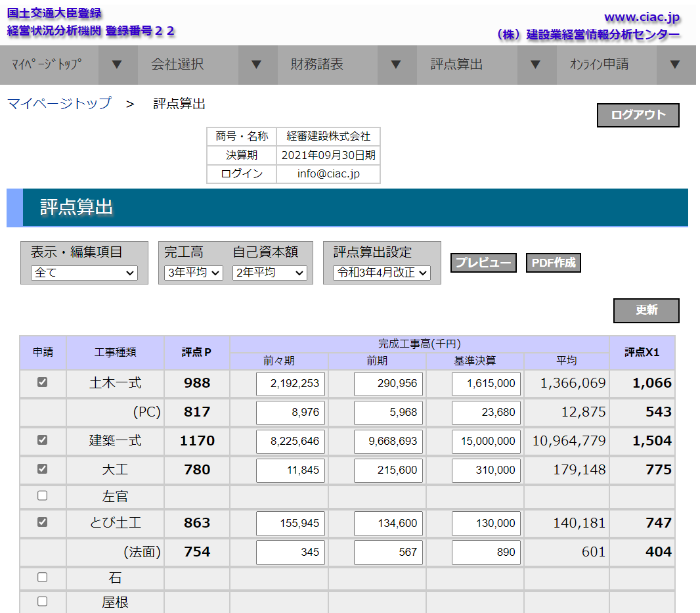The width and height of the screenshot is (700, 613).
Task: Change the 完工高 3年平均 selector
Action: pos(194,273)
